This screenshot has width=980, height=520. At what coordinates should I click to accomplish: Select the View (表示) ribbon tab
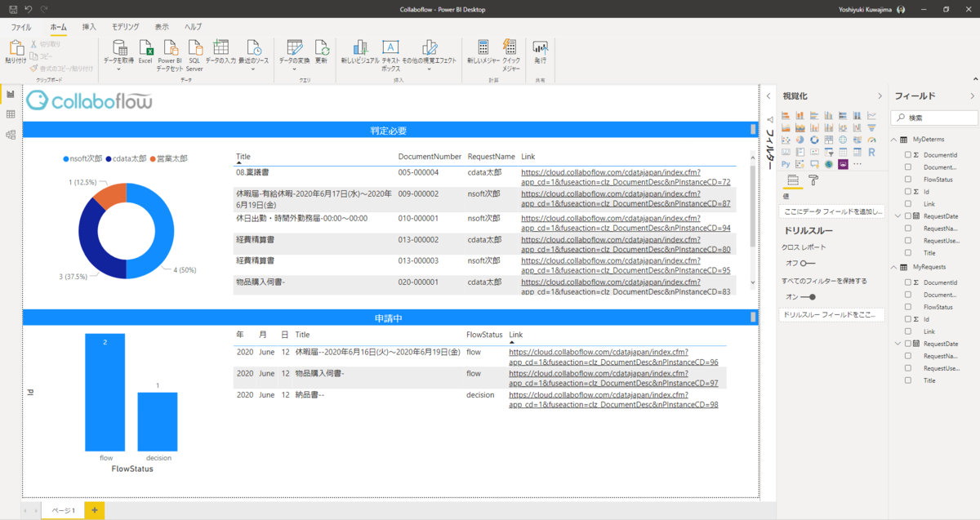point(162,27)
